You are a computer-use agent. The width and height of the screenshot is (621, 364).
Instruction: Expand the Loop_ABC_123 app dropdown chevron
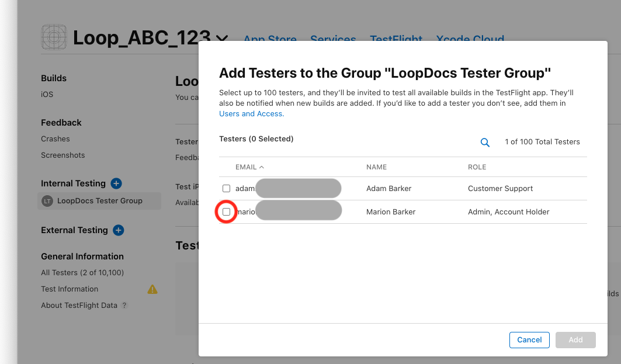click(222, 39)
